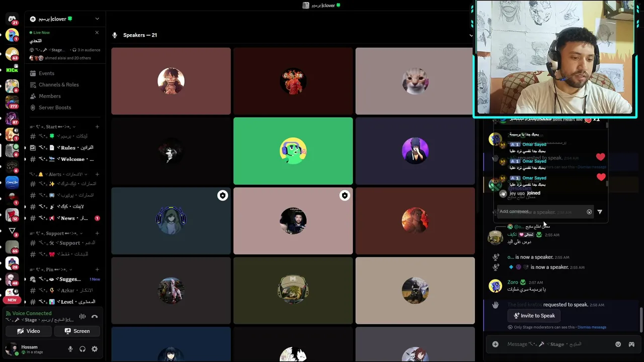This screenshot has width=644, height=362.
Task: Open server with 87 notification badge
Action: pos(12,118)
